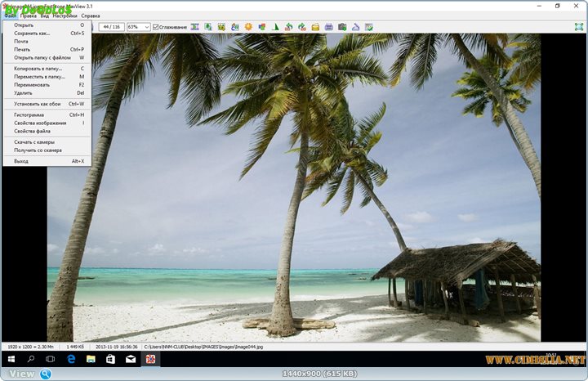Choose Копировать в папку... entry
Viewport: 588px width, 381px height.
(x=47, y=69)
